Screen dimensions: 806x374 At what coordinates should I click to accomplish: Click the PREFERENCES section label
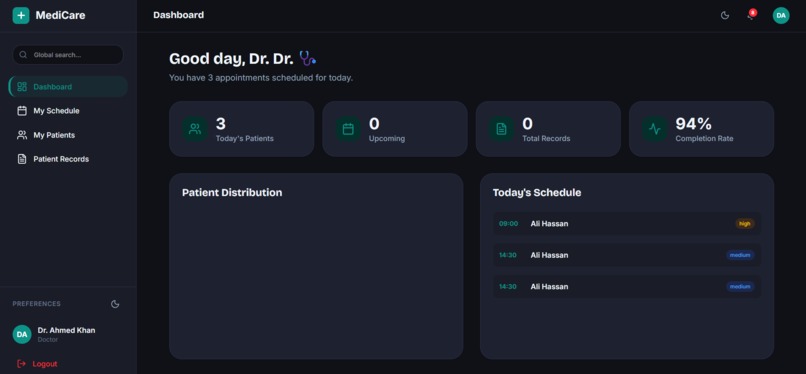[36, 304]
